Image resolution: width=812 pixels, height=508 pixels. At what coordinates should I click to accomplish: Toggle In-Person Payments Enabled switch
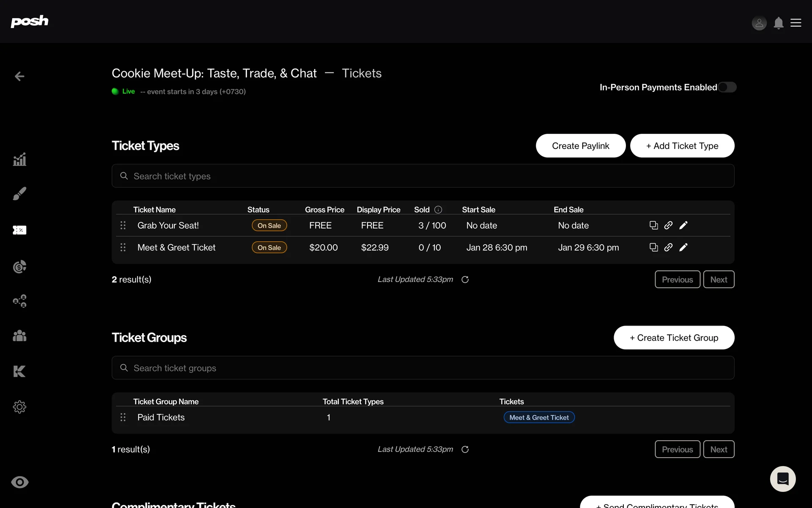tap(727, 87)
